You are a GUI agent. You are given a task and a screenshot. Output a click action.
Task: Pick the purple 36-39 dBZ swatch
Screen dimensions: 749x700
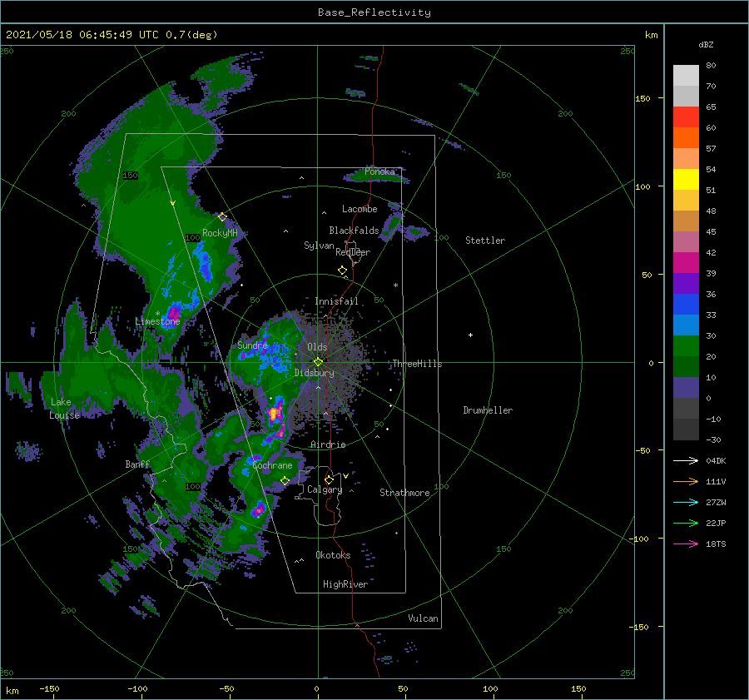[x=686, y=284]
